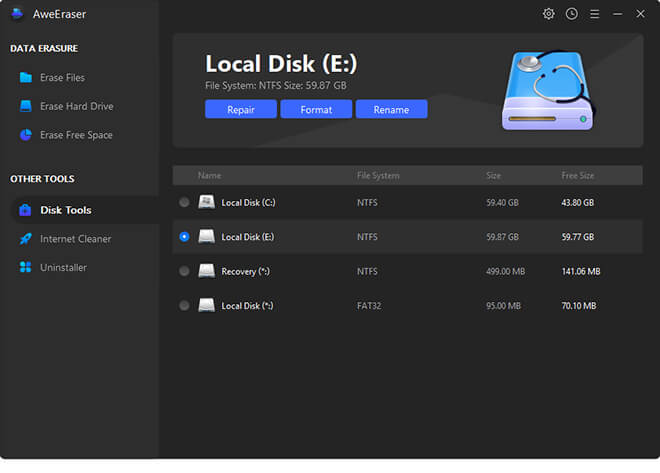This screenshot has height=473, width=660.
Task: Click the Local Disk (C:) drive icon
Action: click(x=207, y=202)
